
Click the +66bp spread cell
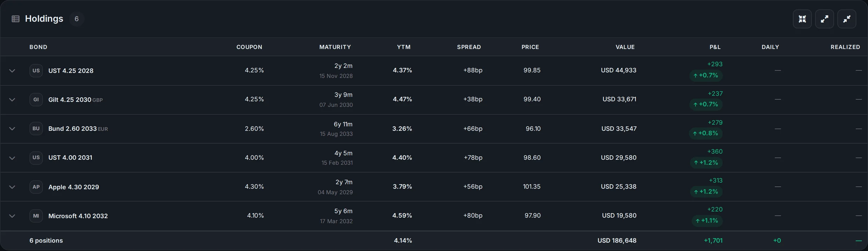coord(473,129)
